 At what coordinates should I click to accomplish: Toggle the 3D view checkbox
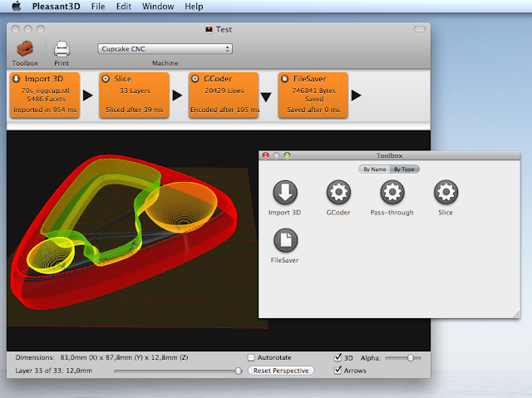(x=337, y=357)
